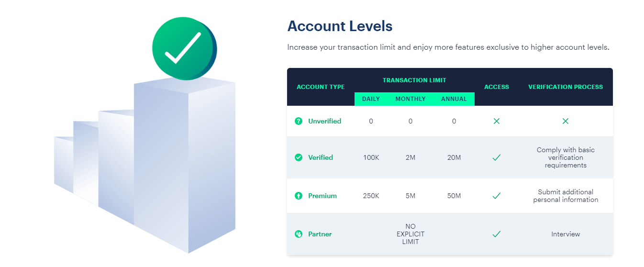Click the Unverified account type label
Viewport: 644px width, 267px height.
324,121
